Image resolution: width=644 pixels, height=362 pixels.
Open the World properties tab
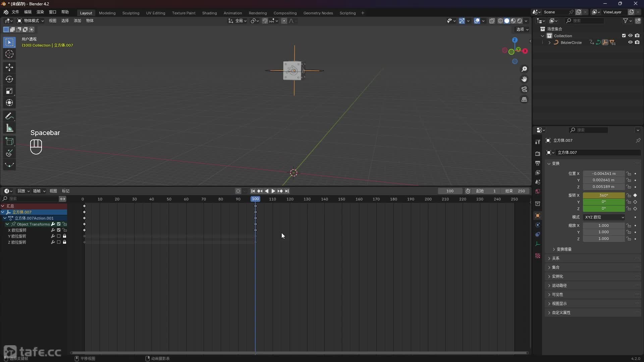coord(538,191)
